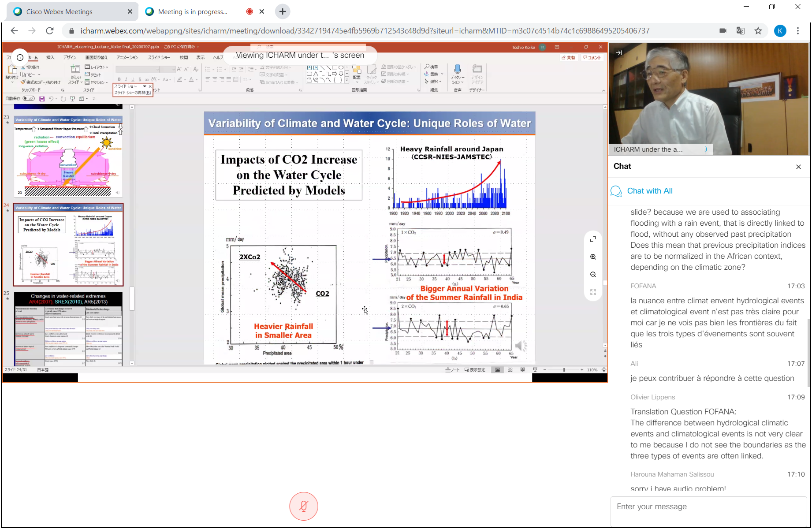The image size is (812, 529).
Task: Reload the browser page
Action: coord(50,31)
